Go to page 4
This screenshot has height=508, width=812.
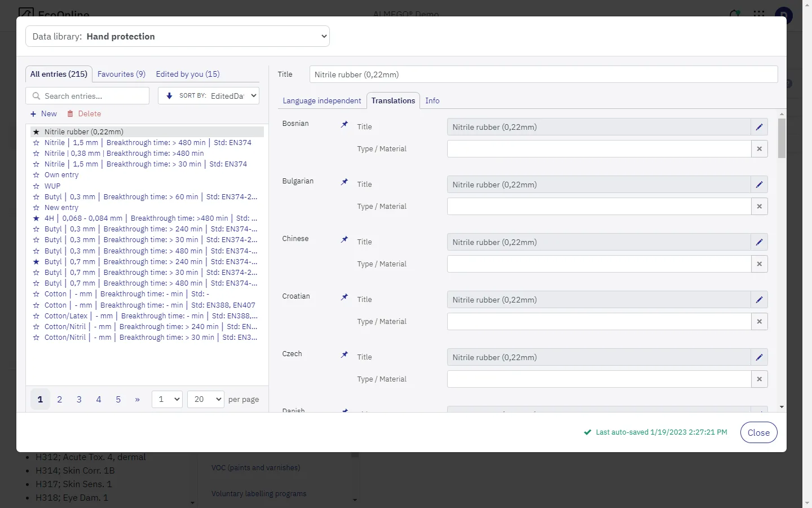click(99, 399)
